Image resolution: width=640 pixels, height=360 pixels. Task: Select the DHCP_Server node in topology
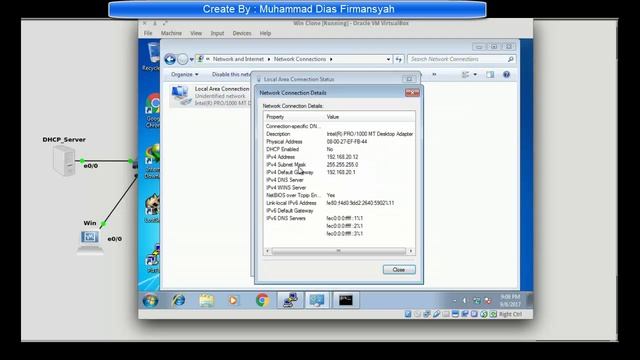click(x=64, y=160)
